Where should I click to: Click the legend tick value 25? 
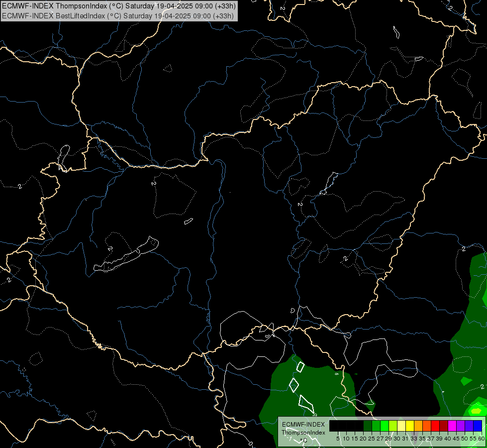click(x=372, y=439)
